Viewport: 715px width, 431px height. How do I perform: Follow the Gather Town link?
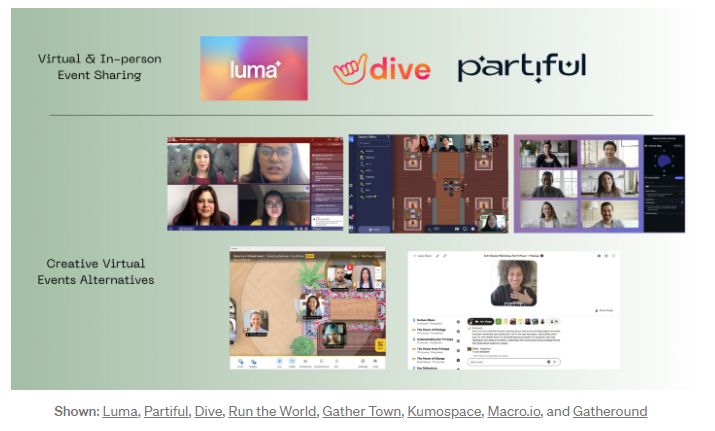tap(362, 411)
